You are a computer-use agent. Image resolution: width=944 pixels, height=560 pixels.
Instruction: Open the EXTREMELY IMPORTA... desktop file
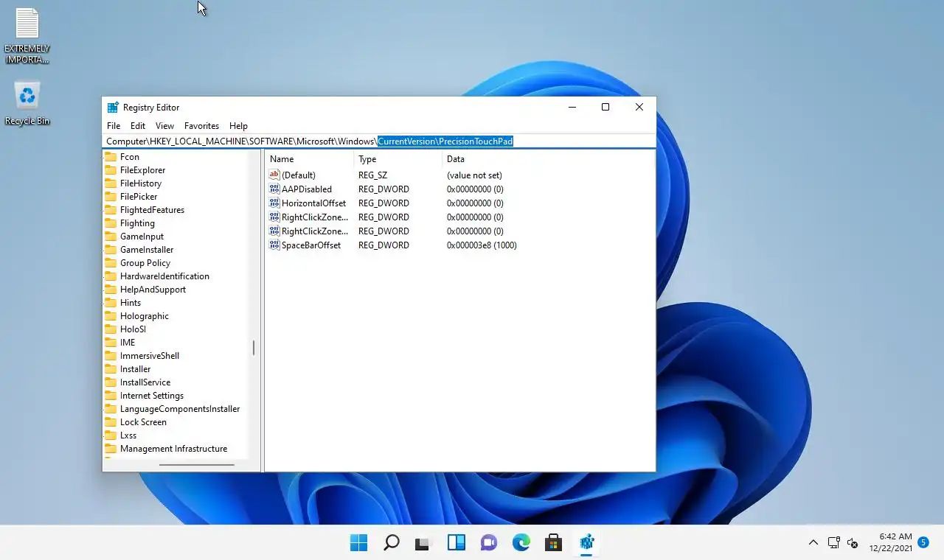click(x=27, y=36)
